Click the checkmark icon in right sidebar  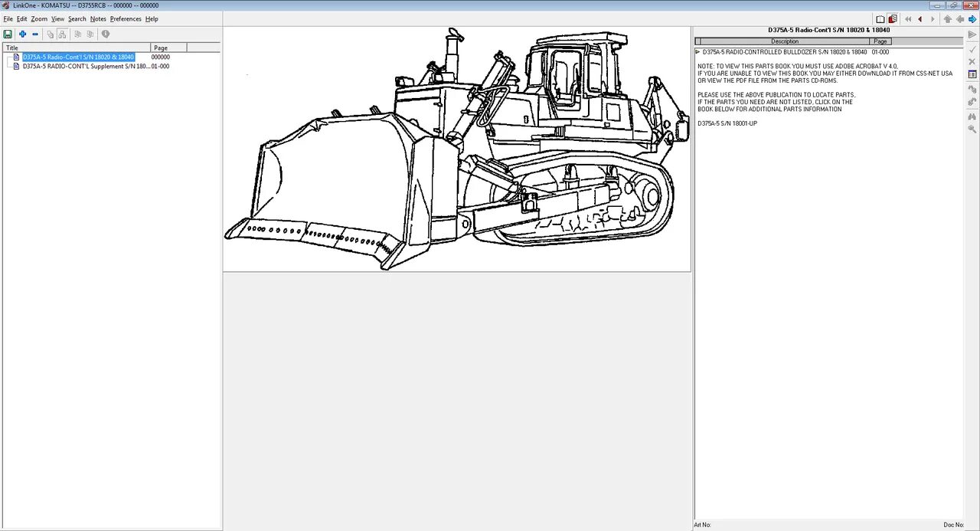point(972,48)
